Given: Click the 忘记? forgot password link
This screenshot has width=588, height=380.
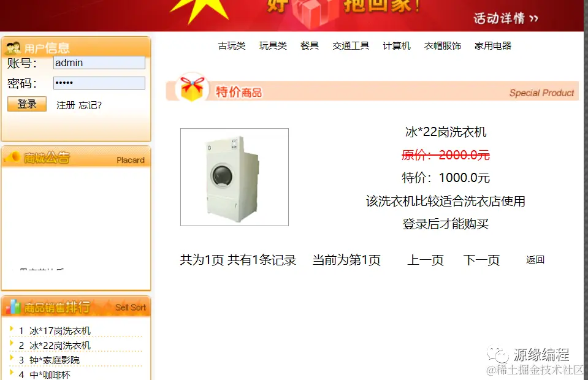Looking at the screenshot, I should [90, 105].
